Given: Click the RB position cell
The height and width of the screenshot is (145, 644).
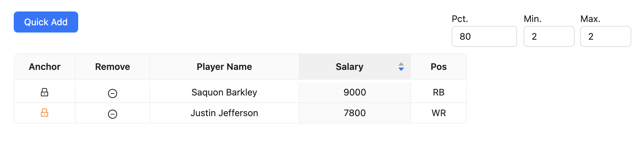Looking at the screenshot, I should pos(438,92).
